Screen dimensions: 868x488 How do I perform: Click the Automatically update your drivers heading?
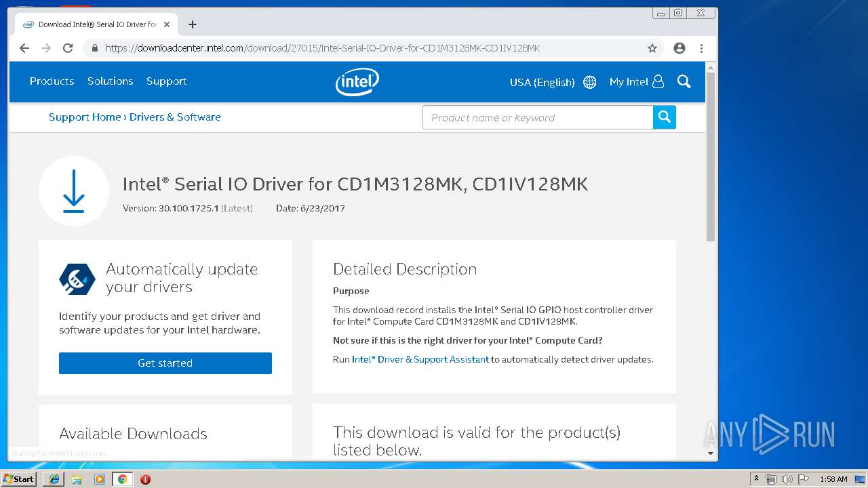(x=182, y=278)
